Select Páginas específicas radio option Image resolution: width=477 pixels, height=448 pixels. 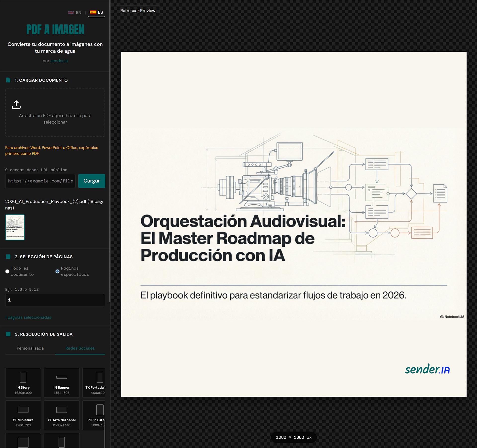click(x=57, y=271)
